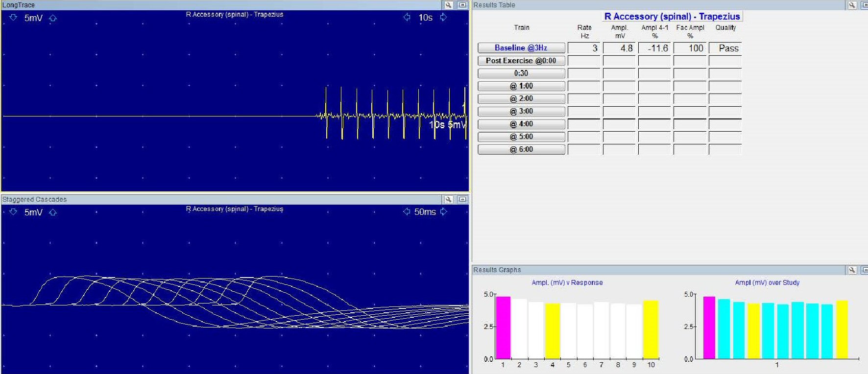
Task: Increase Staggered Cascades amplitude up arrow
Action: (x=53, y=212)
